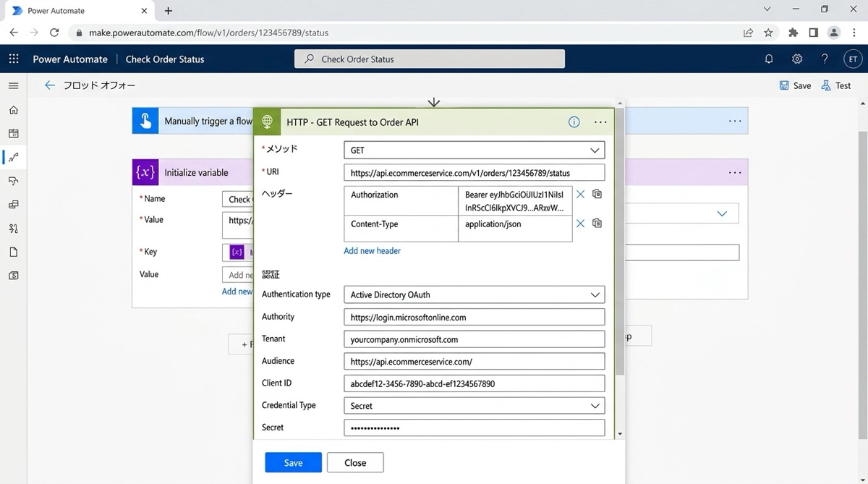Expand the method GET dropdown
868x484 pixels.
(595, 150)
